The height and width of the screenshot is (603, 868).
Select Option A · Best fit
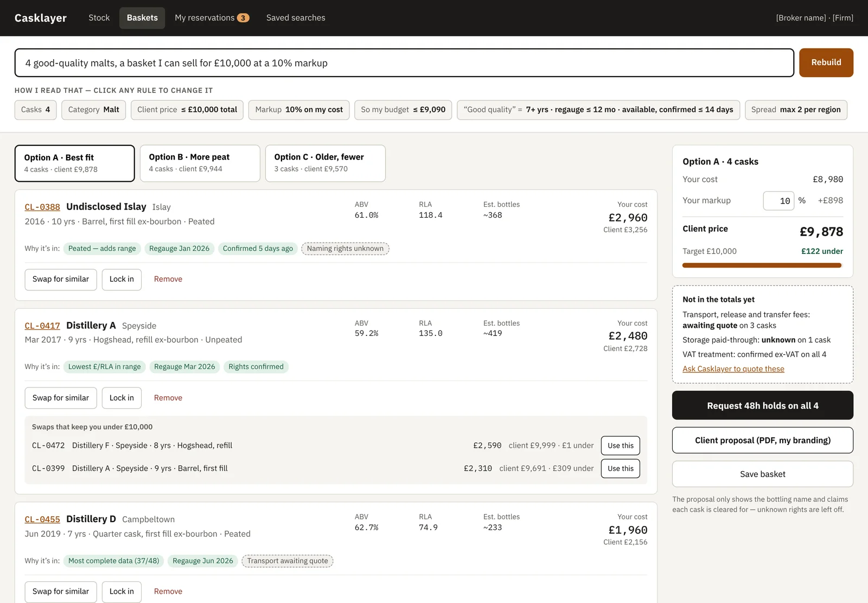[75, 163]
